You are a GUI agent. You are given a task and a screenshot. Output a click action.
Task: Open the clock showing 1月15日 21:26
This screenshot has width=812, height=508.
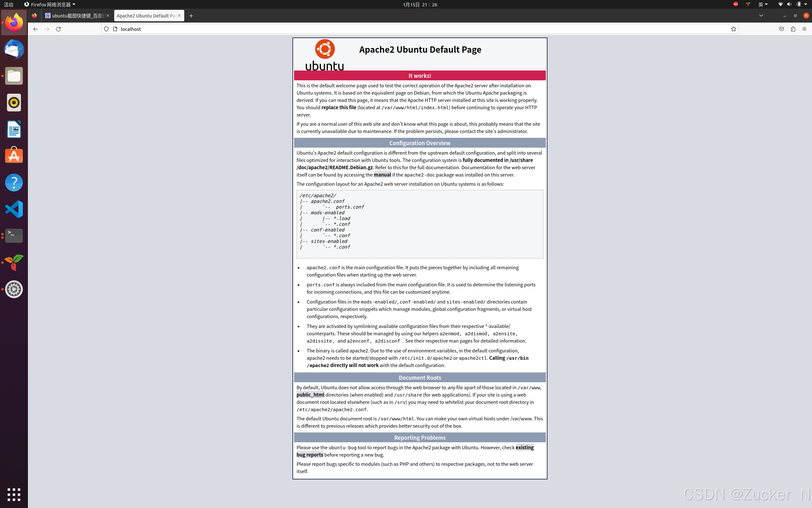[420, 4]
